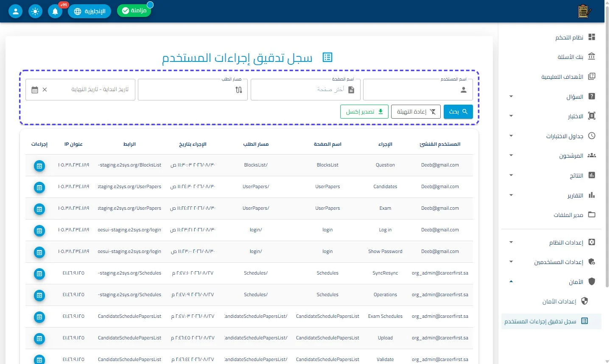
Task: Click the إعادة التهيئة reset filters button
Action: click(416, 112)
